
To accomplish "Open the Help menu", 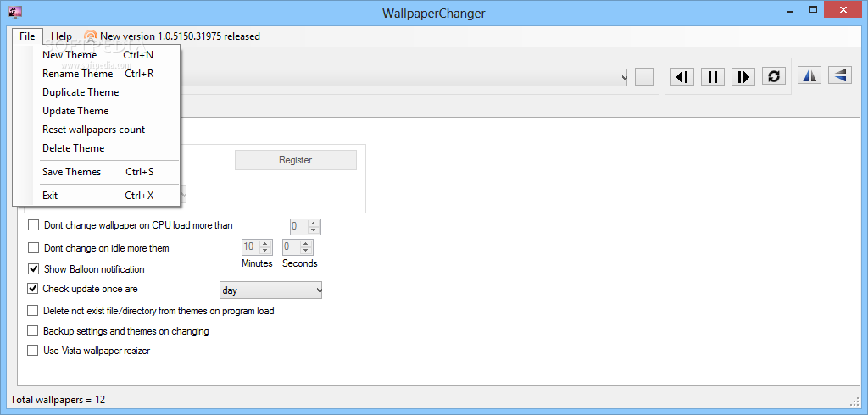I will pos(61,36).
